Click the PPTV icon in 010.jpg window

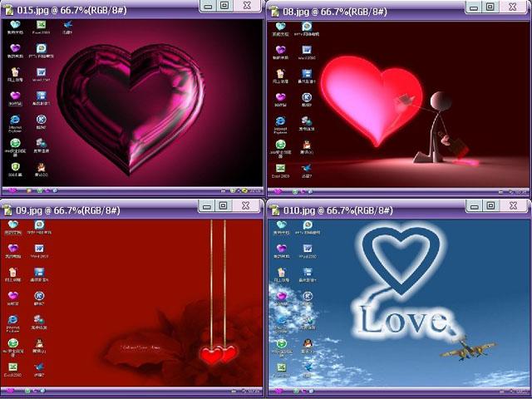pos(308,224)
